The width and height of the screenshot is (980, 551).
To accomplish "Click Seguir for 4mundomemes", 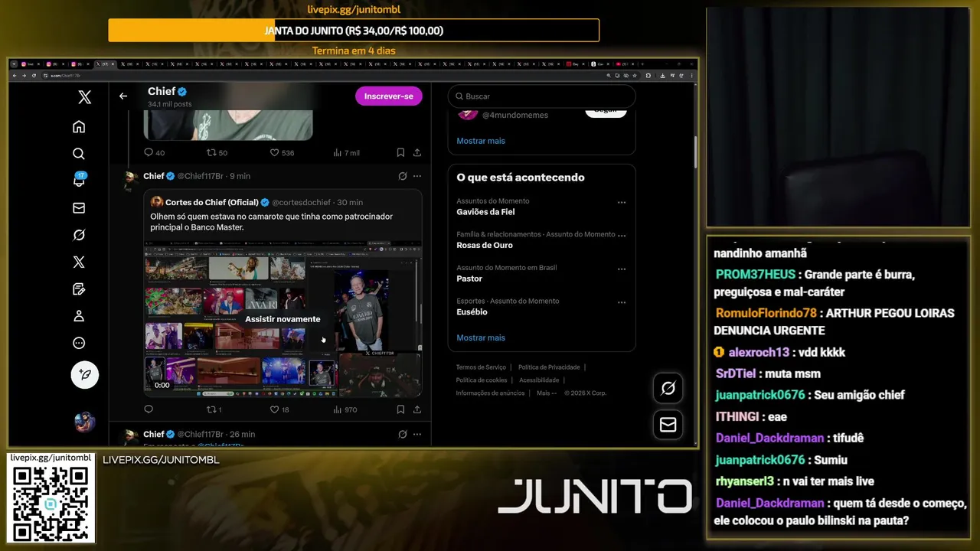I will (x=606, y=110).
